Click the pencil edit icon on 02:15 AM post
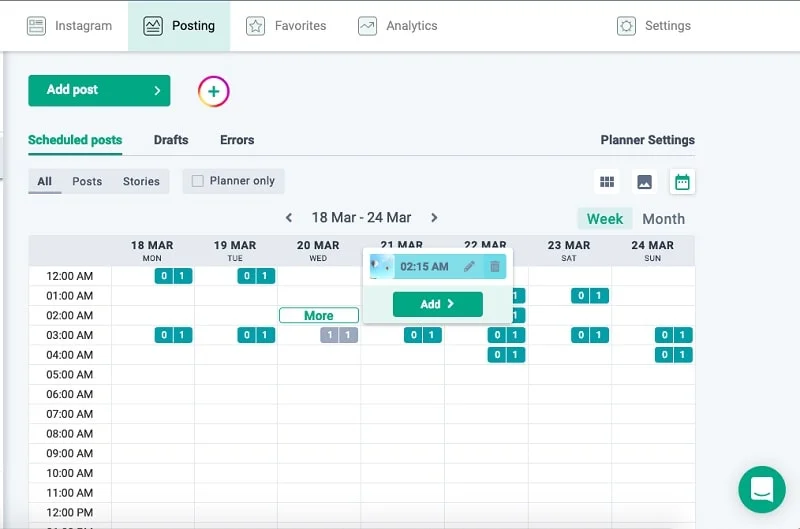Viewport: 800px width, 529px height. [x=469, y=267]
